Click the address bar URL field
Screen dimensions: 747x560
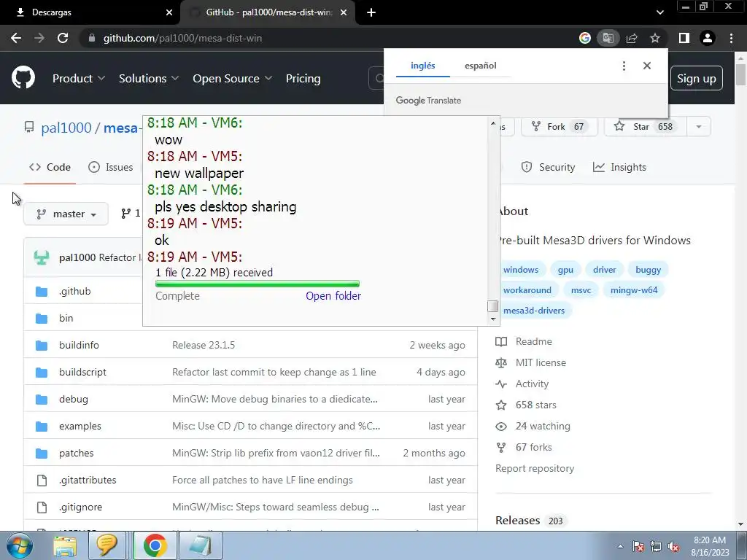pos(329,38)
